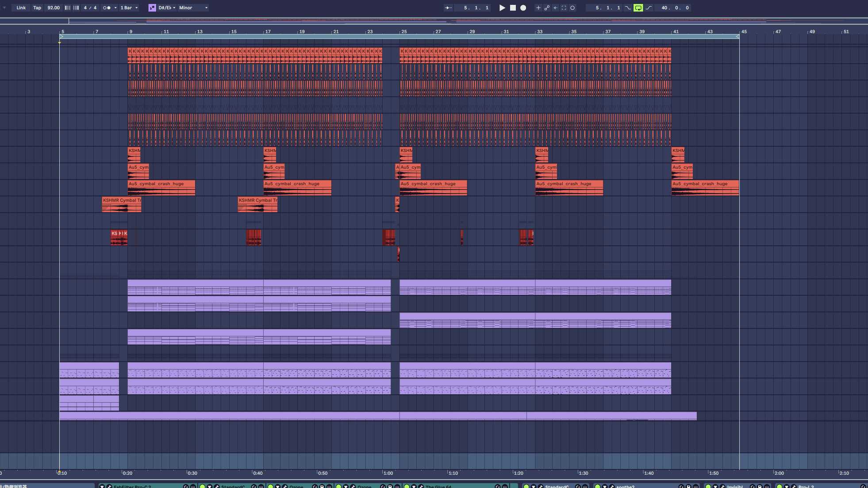Screen dimensions: 868x488
Task: Click the 92.00 tempo field
Action: point(54,8)
